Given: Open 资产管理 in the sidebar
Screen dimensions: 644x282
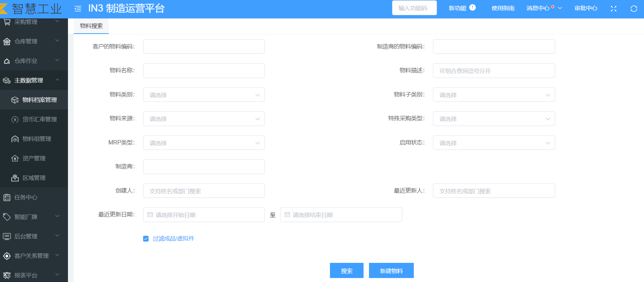Looking at the screenshot, I should [x=34, y=159].
